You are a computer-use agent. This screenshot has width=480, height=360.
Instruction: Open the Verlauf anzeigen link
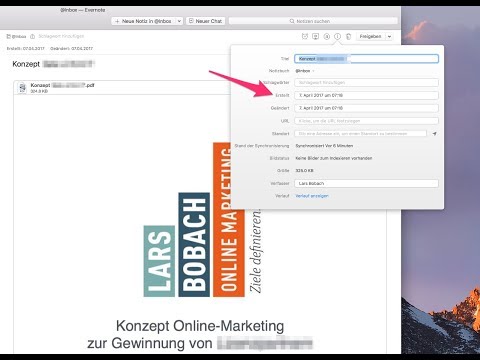tap(312, 196)
